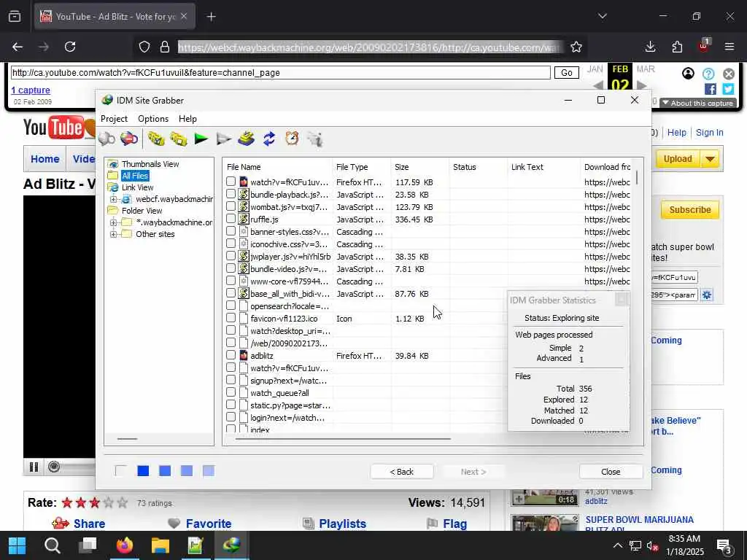The height and width of the screenshot is (560, 747).
Task: Select the checkbox for jwplayer.js row
Action: pos(231,256)
